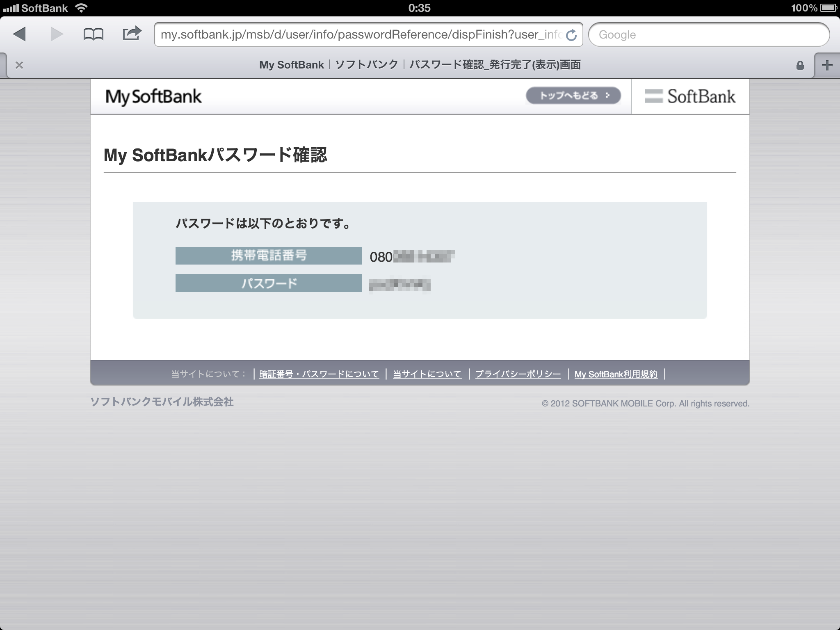This screenshot has height=630, width=840.
Task: Click the パスワード label
Action: click(x=269, y=283)
